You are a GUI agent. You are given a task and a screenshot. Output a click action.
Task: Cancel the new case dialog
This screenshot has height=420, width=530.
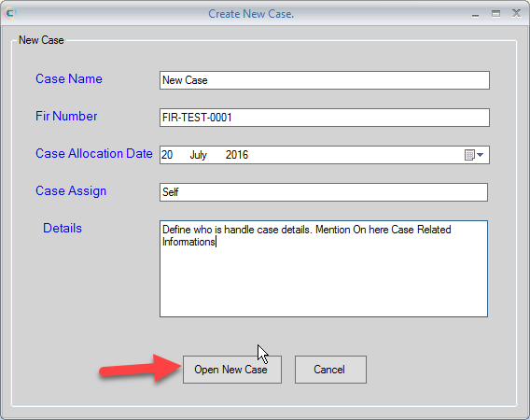(330, 370)
